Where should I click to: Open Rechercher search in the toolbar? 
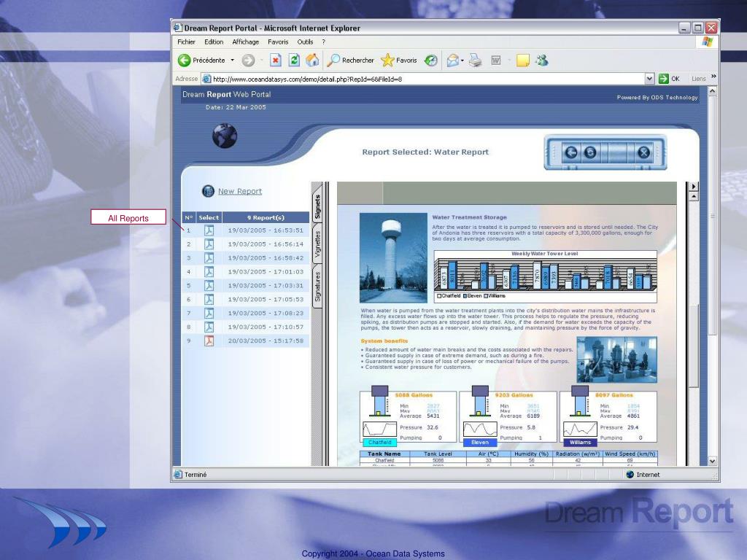350,61
